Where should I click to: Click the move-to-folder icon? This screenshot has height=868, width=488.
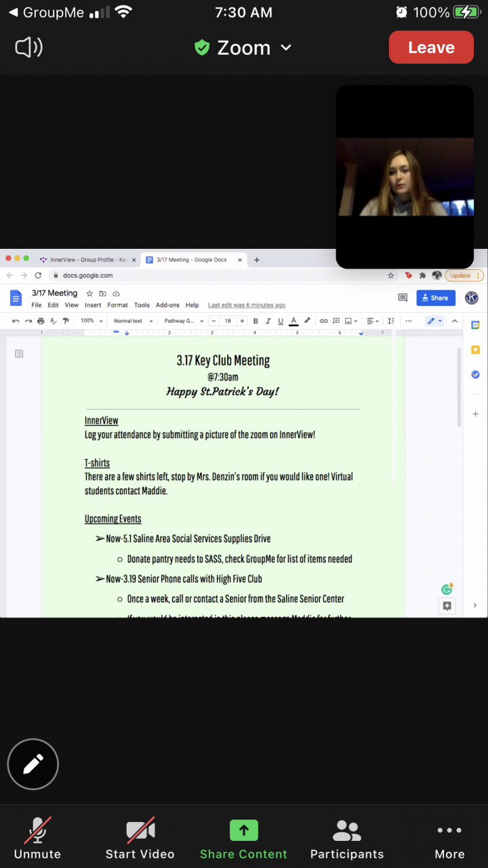(103, 294)
